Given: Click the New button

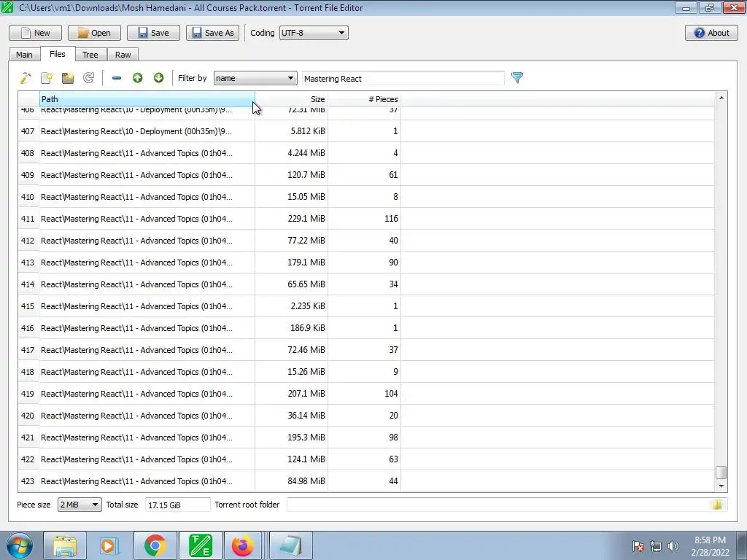Looking at the screenshot, I should 35,33.
